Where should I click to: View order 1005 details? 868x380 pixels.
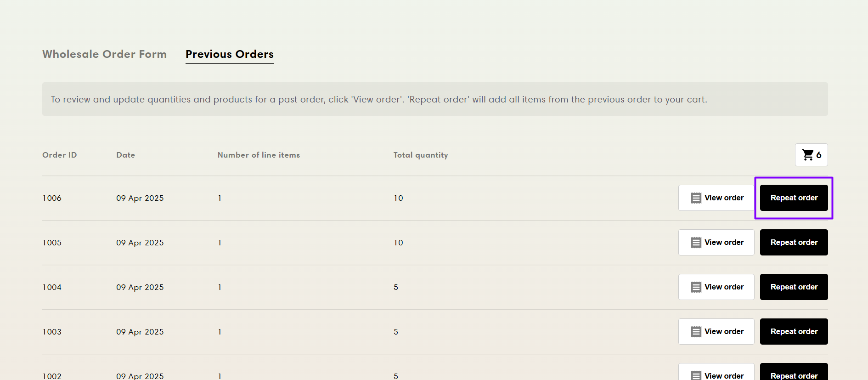tap(723, 243)
